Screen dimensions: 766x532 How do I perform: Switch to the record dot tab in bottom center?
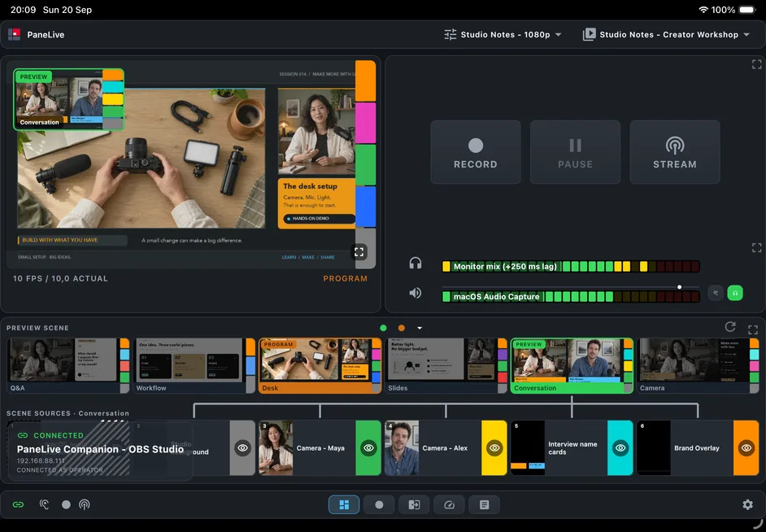pos(379,504)
